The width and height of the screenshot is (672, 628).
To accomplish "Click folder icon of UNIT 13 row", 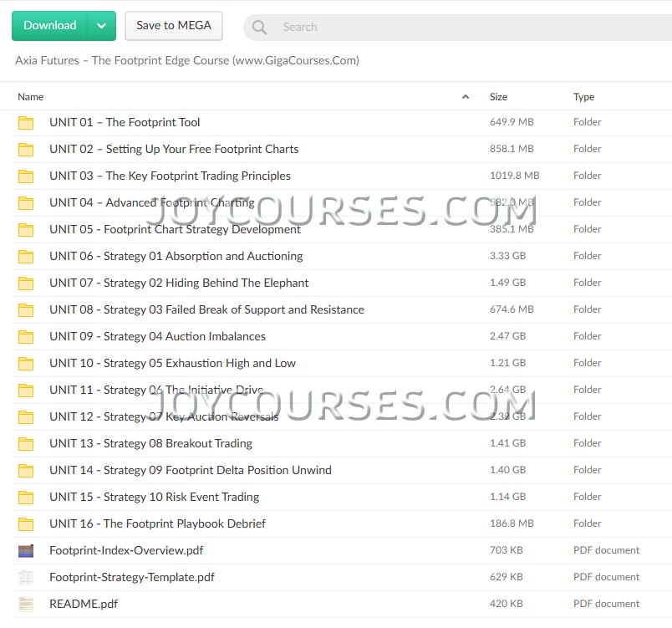I will (x=26, y=444).
